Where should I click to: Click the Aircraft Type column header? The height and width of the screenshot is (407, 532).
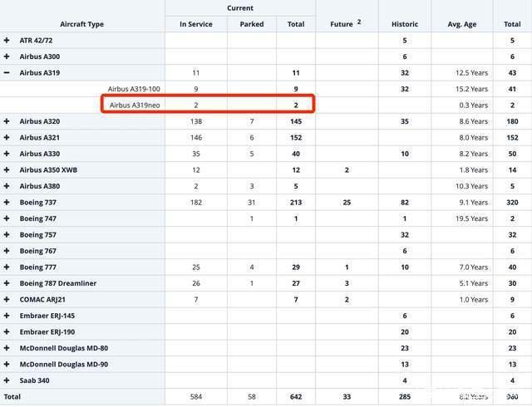(x=81, y=24)
